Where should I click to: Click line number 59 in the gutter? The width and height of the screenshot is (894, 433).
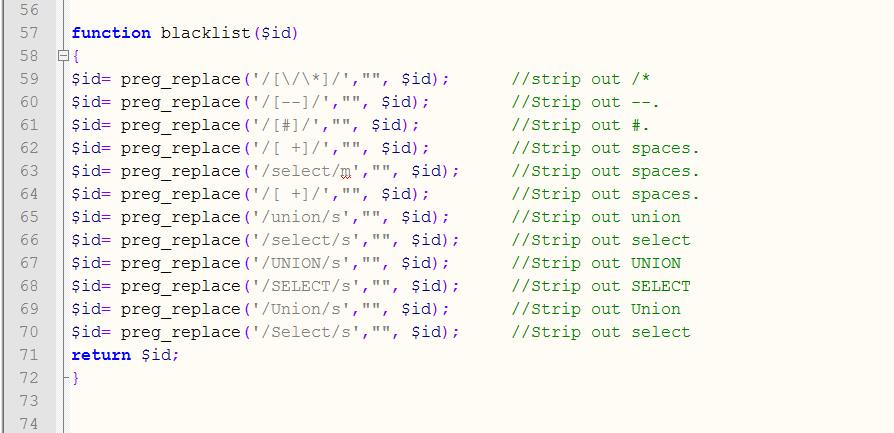28,79
